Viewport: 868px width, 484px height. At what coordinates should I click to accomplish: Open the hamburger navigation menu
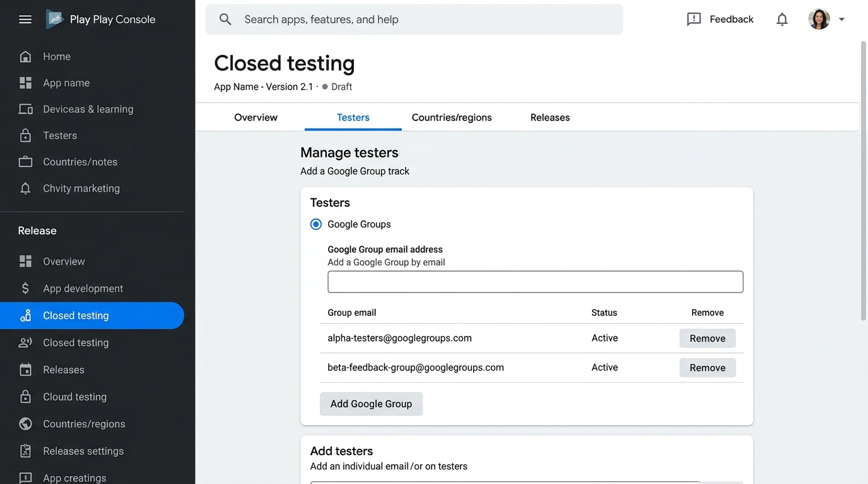pyautogui.click(x=25, y=20)
